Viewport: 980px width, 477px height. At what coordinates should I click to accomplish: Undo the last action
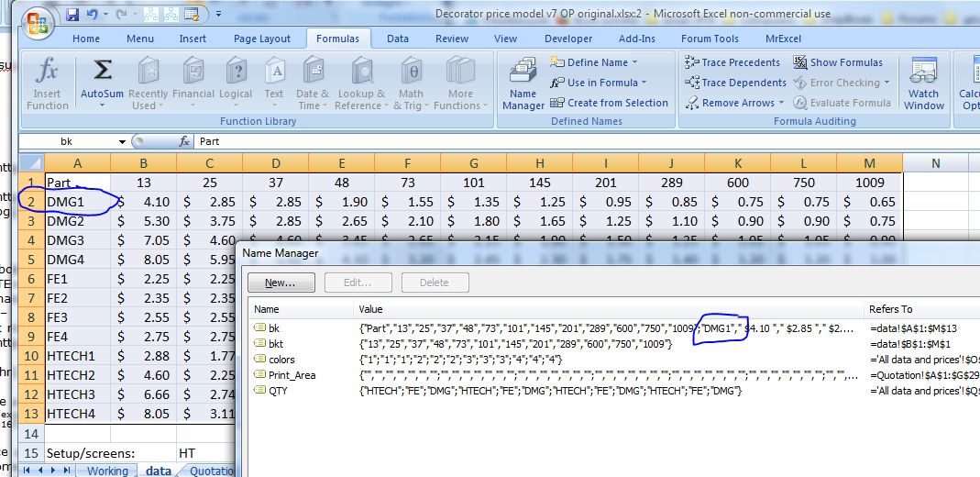pyautogui.click(x=93, y=13)
